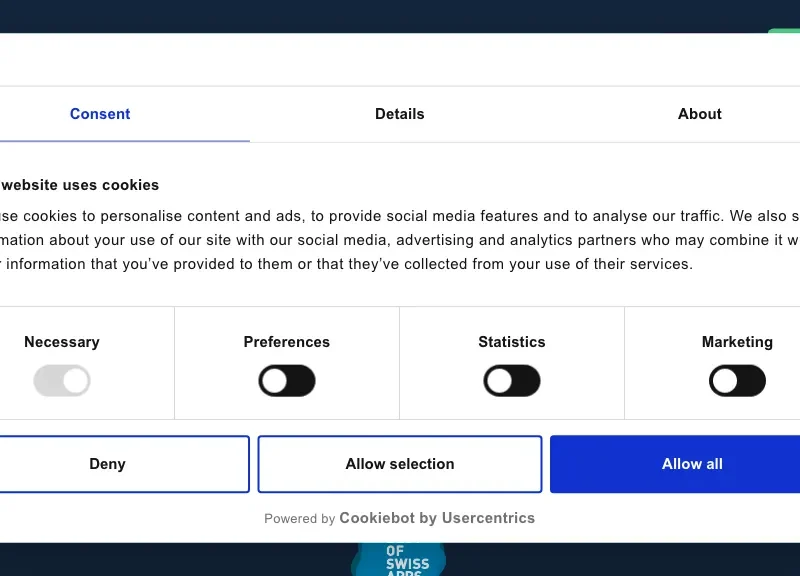Click the Deny button

pyautogui.click(x=108, y=464)
